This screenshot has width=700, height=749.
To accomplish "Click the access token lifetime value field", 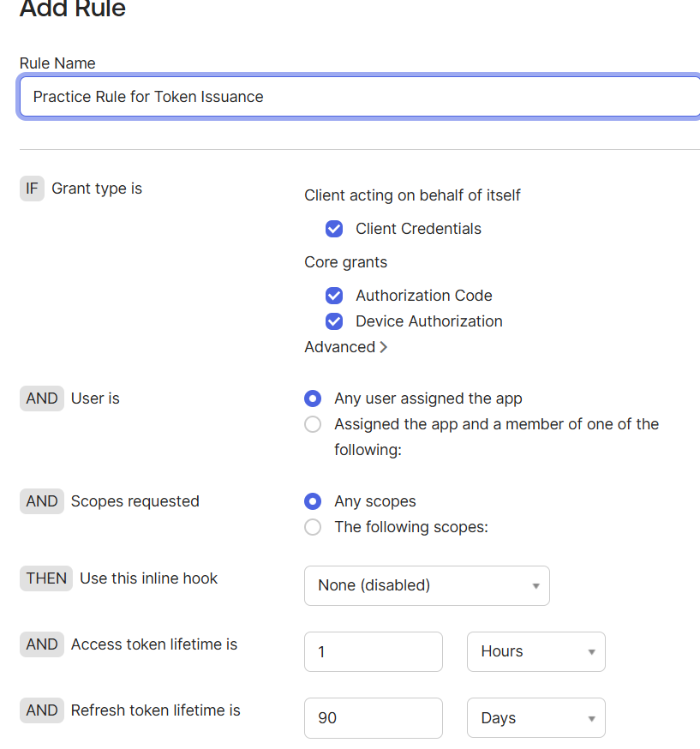I will click(x=373, y=651).
